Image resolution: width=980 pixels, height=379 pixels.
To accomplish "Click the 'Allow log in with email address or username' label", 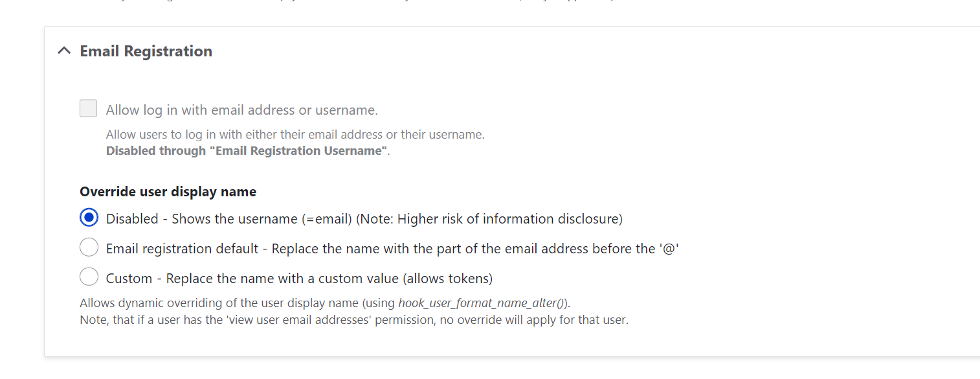I will click(x=241, y=110).
